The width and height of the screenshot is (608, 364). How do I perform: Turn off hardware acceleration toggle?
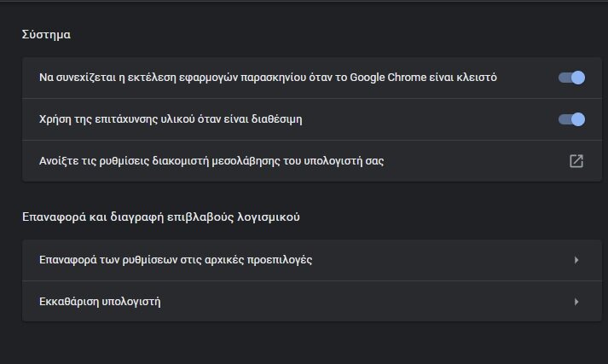571,119
